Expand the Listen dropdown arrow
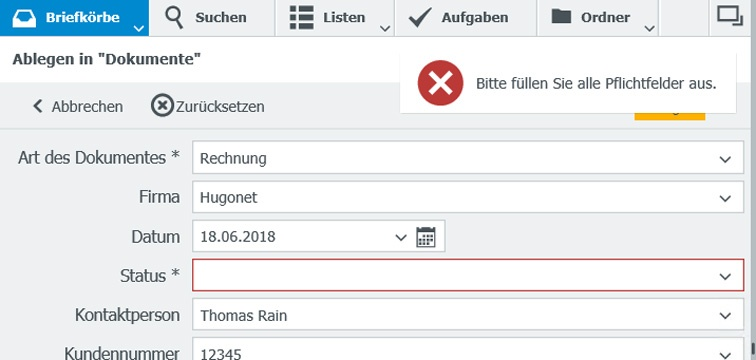The image size is (756, 360). [385, 29]
